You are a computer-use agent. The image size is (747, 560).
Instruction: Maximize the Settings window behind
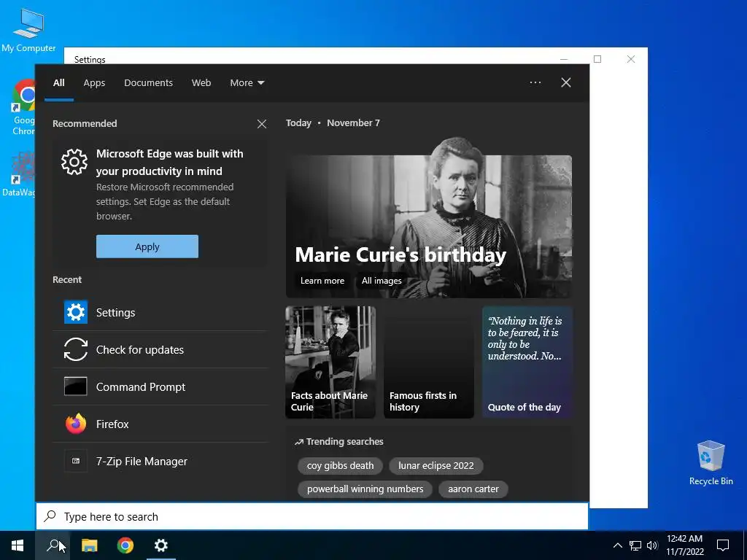pyautogui.click(x=597, y=59)
